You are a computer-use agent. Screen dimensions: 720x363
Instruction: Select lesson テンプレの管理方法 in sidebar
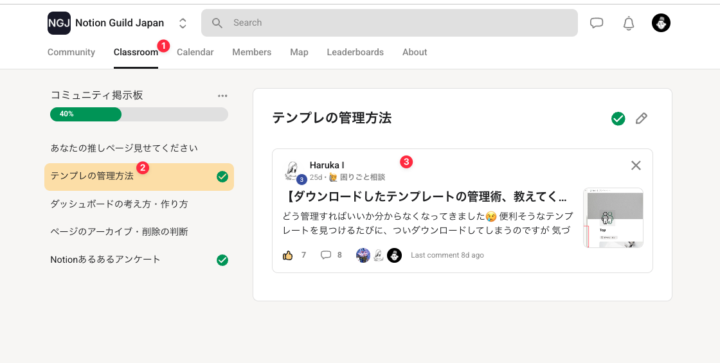point(139,177)
